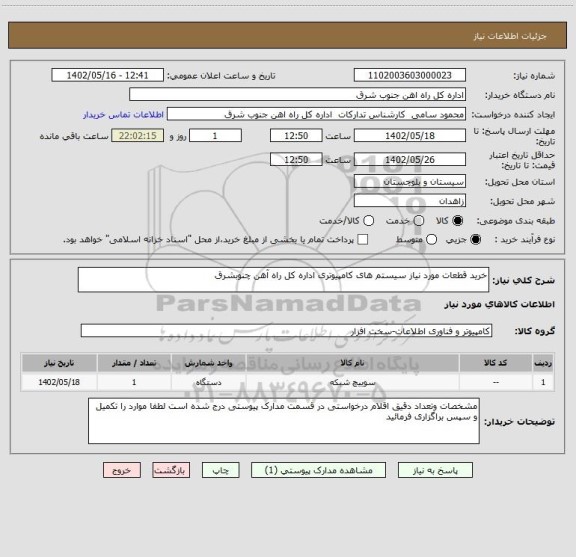Viewport: 576px width, 557px height.
Task: Click the توضیحات خریدار text area
Action: pos(284,421)
